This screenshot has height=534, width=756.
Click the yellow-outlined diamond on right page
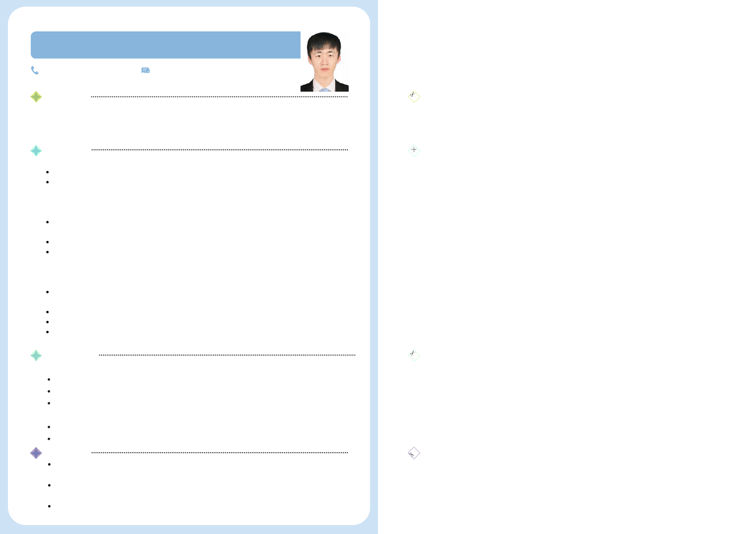[414, 97]
